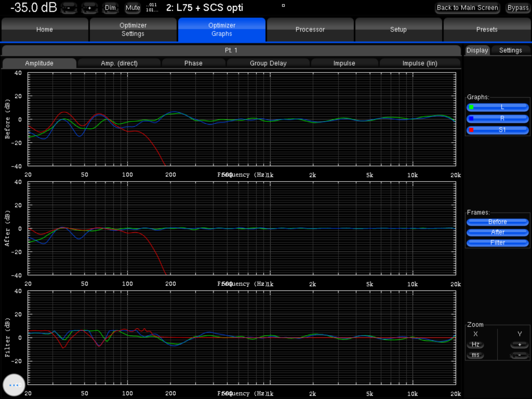
Task: Select the Display side panel tab
Action: click(x=477, y=50)
